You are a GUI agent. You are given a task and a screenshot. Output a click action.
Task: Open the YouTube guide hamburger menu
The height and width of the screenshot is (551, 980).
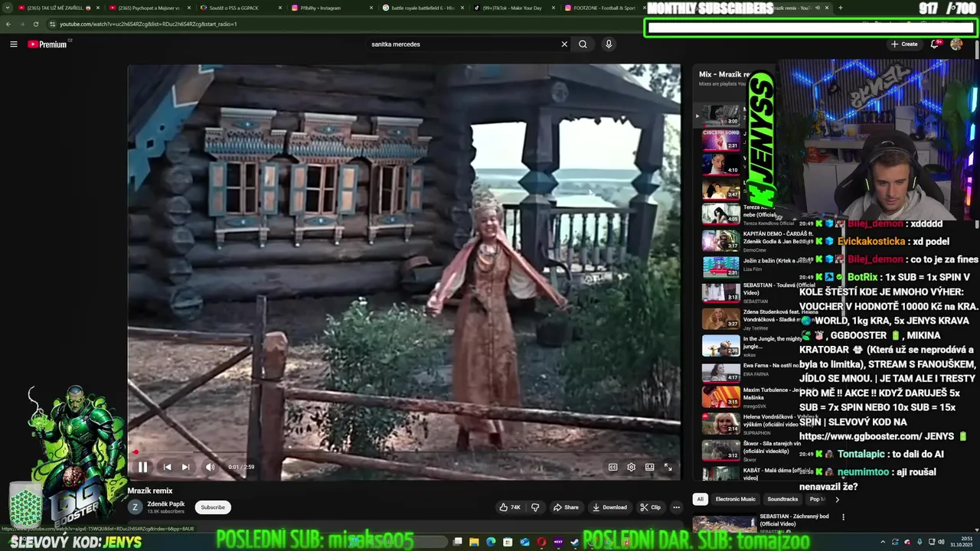pyautogui.click(x=13, y=44)
